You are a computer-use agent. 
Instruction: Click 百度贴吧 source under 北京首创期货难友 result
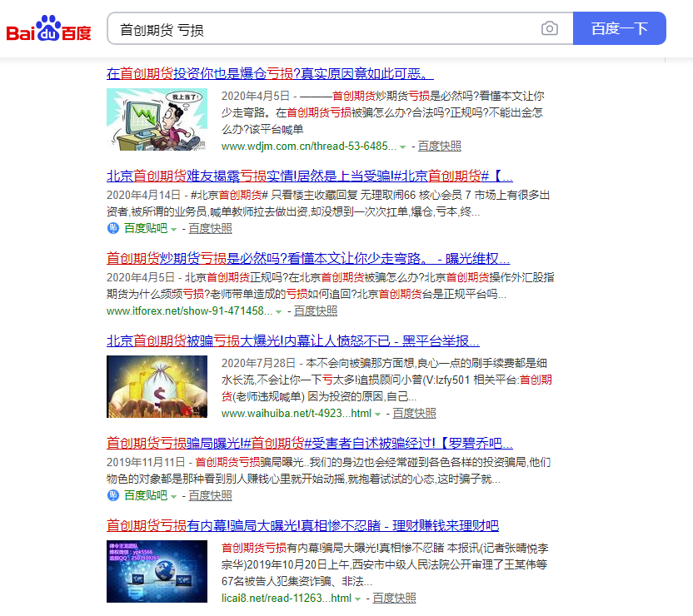(146, 228)
